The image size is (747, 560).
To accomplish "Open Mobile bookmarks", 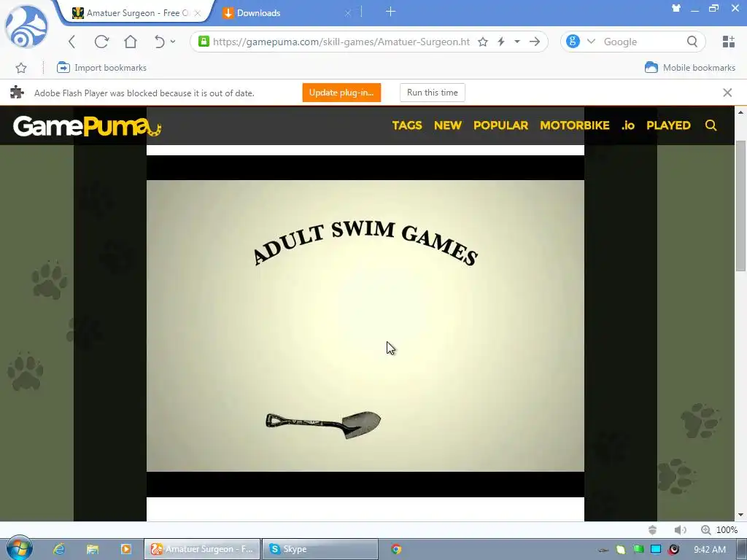I will pyautogui.click(x=690, y=68).
